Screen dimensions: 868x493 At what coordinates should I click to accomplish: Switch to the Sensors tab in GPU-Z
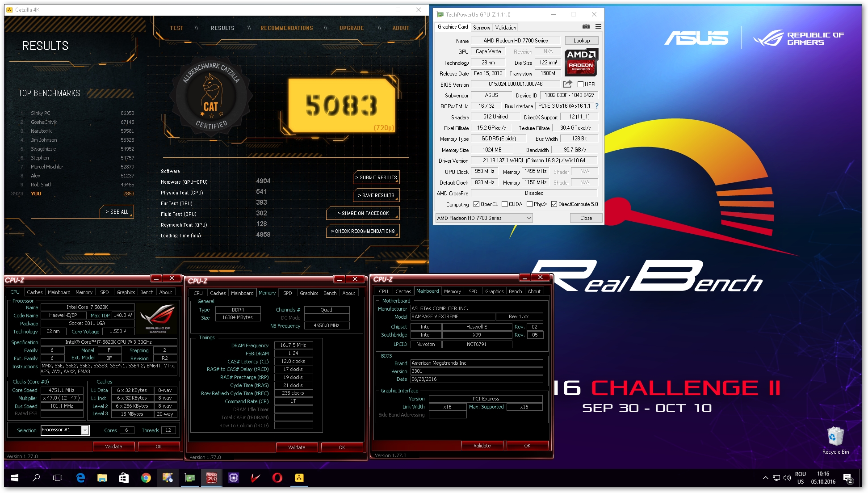click(482, 28)
